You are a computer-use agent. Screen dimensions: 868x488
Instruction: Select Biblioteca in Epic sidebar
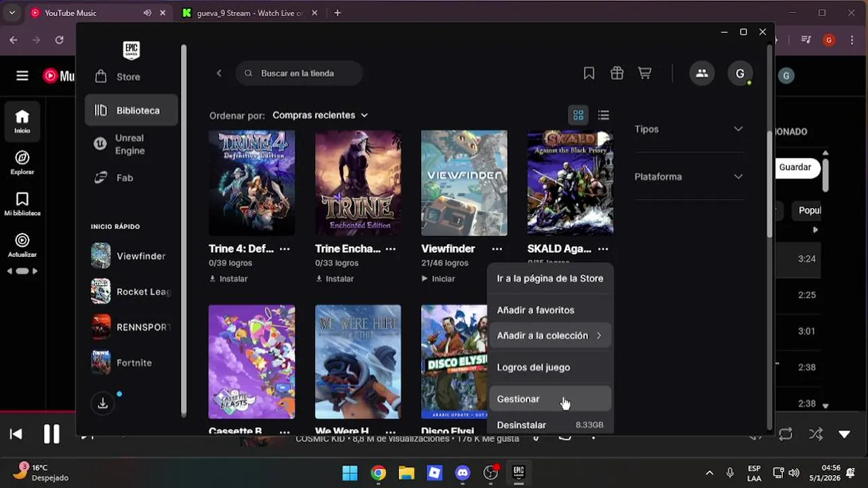point(132,110)
